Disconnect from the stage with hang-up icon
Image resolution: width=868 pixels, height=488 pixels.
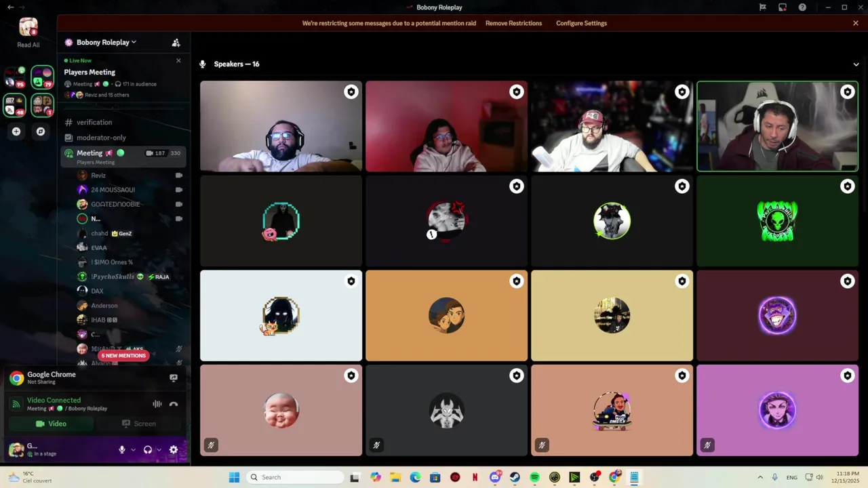point(174,404)
